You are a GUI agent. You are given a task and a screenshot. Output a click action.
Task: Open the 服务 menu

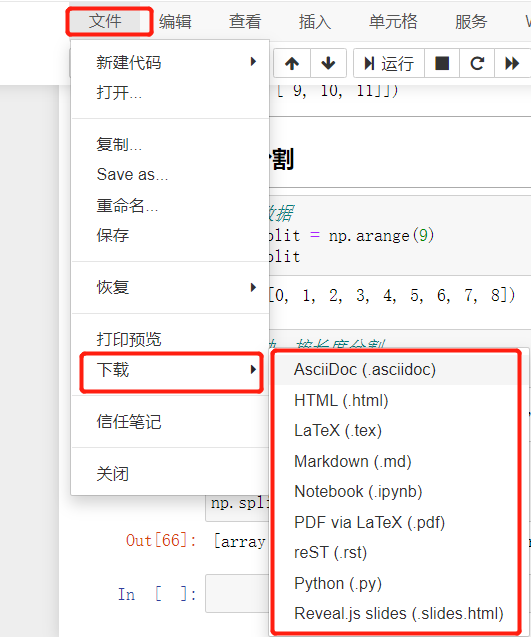(471, 21)
